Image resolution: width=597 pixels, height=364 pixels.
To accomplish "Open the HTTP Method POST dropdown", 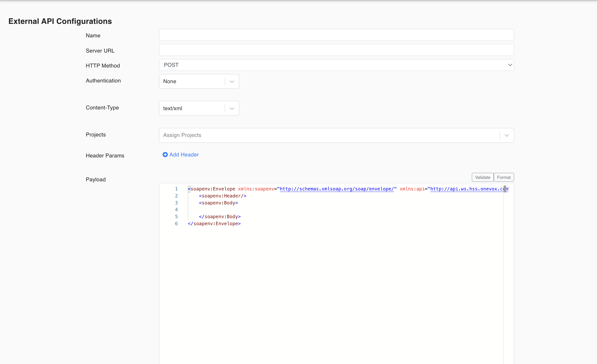I will 336,65.
